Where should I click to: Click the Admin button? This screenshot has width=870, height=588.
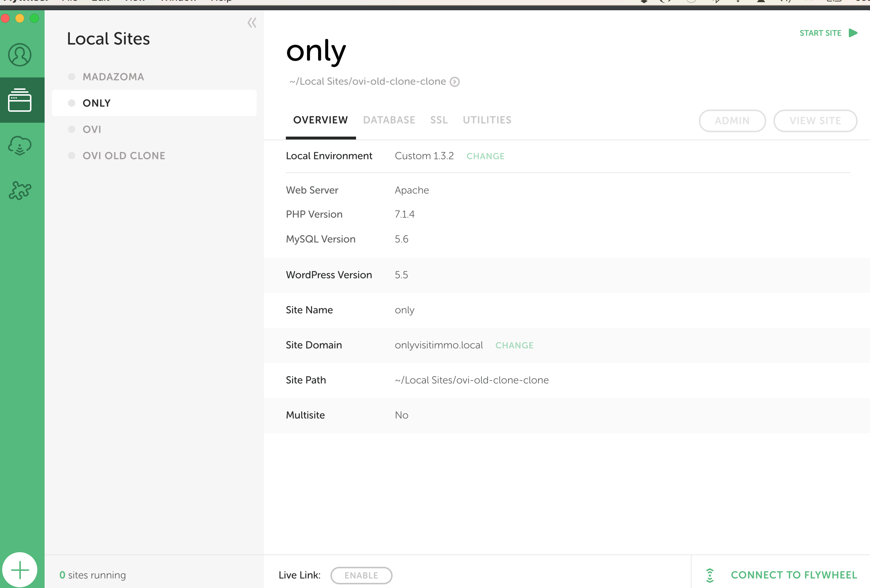(x=732, y=121)
